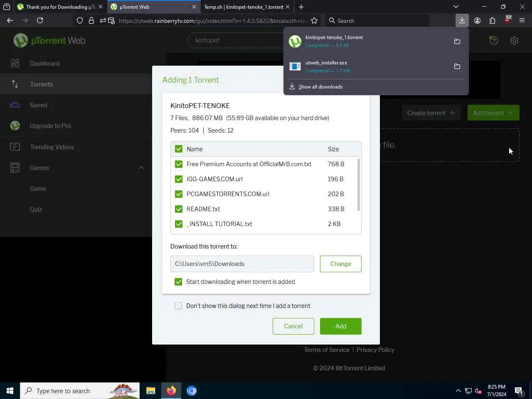Open Firefox downloads panel button
This screenshot has height=399, width=532.
[462, 20]
